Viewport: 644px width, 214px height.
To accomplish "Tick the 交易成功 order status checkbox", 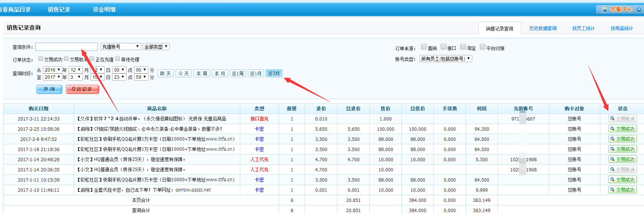I will click(x=41, y=58).
